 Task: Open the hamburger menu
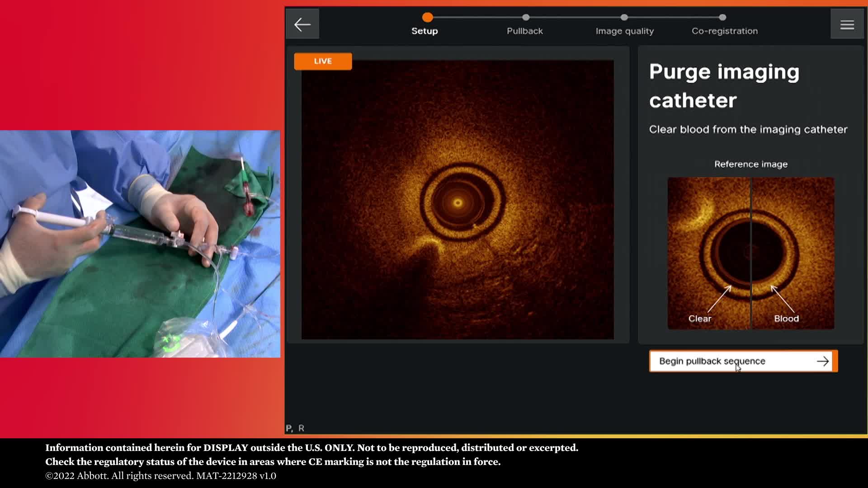[x=847, y=24]
